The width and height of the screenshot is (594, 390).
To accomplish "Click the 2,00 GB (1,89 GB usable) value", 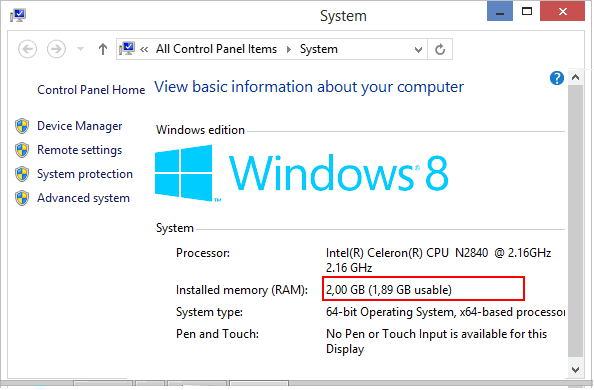I will pos(389,290).
